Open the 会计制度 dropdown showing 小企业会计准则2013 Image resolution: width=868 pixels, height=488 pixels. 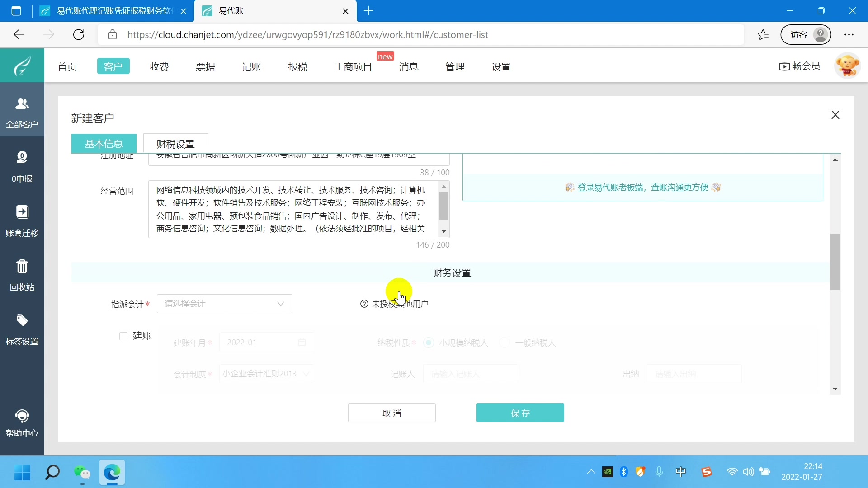click(266, 374)
